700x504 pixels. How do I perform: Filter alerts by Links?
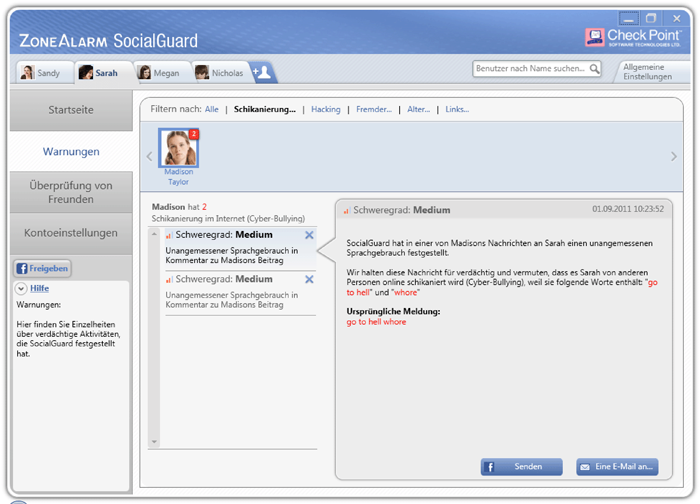pos(457,109)
